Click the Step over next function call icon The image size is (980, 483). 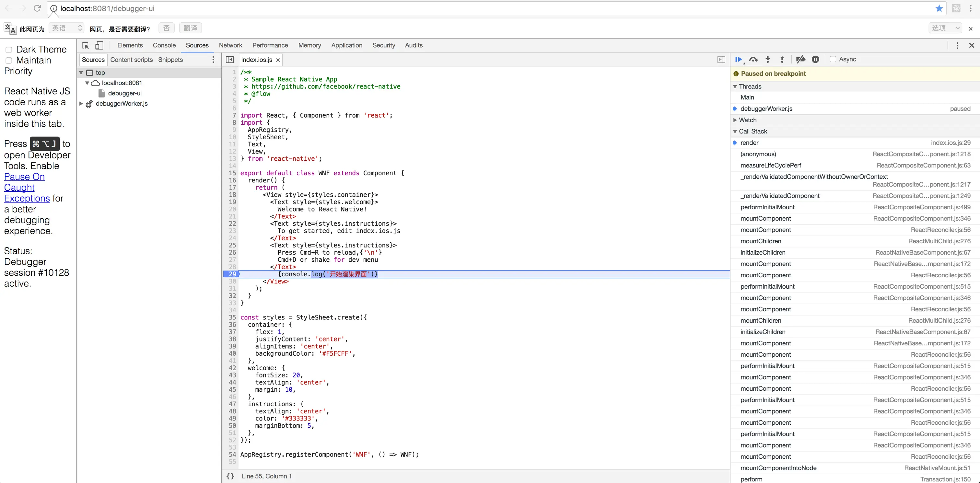coord(753,59)
